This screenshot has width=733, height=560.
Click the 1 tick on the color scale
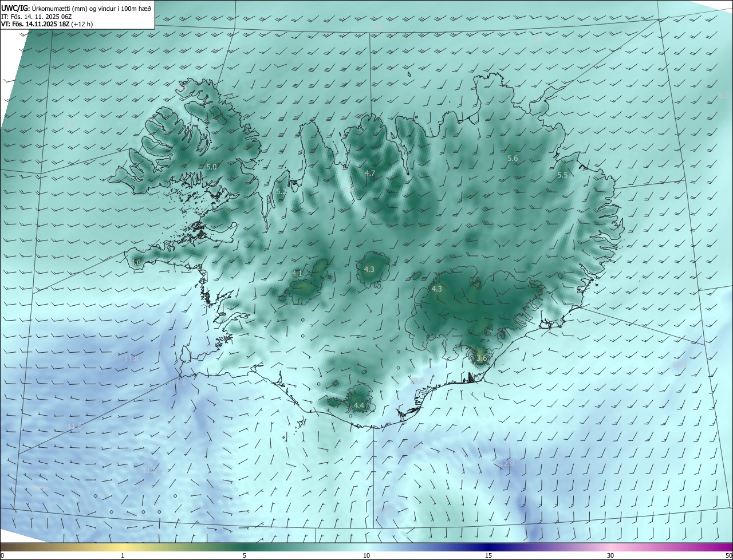(123, 555)
